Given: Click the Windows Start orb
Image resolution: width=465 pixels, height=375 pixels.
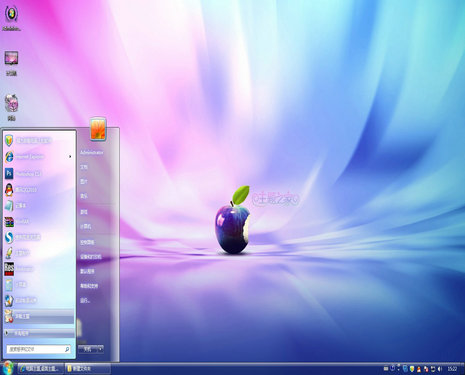Looking at the screenshot, I should click(x=8, y=368).
